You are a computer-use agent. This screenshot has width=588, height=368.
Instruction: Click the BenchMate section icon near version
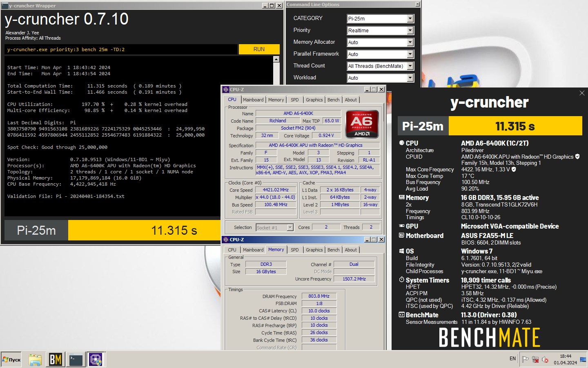(402, 315)
